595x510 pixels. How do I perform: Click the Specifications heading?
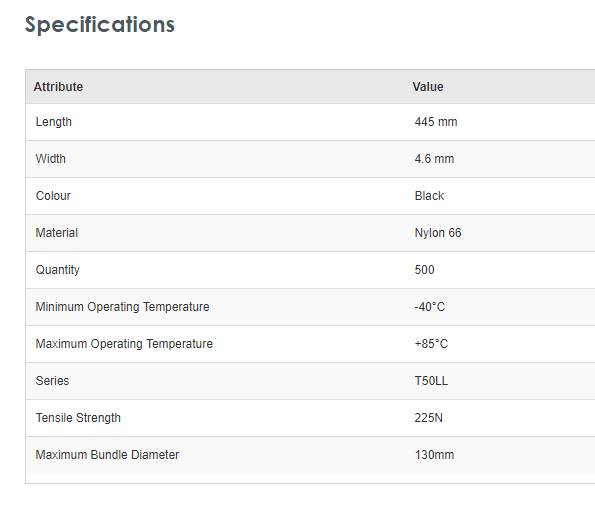tap(100, 25)
